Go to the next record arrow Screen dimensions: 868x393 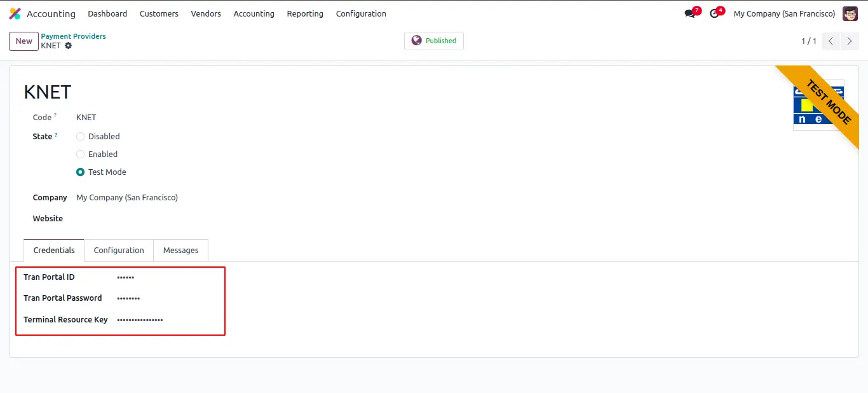[850, 41]
